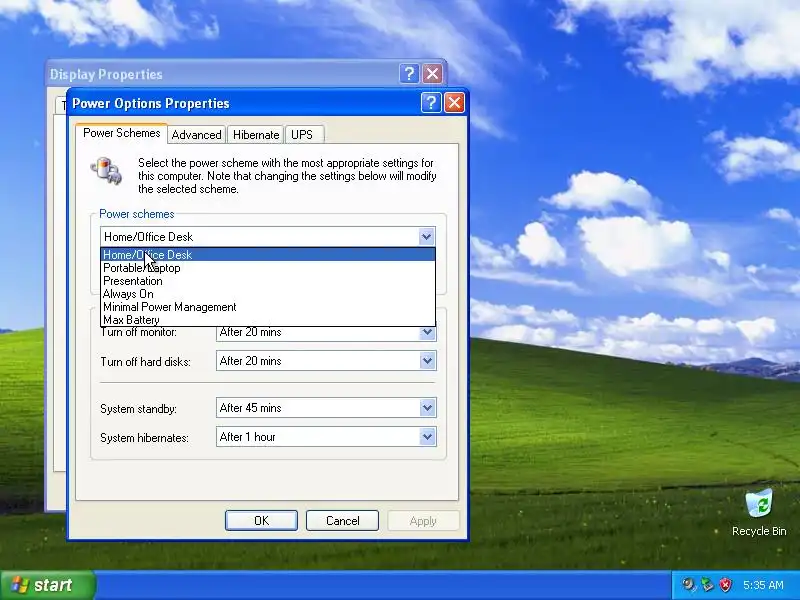Image resolution: width=800 pixels, height=600 pixels.
Task: Click the help question mark in Power Options
Action: pyautogui.click(x=431, y=103)
